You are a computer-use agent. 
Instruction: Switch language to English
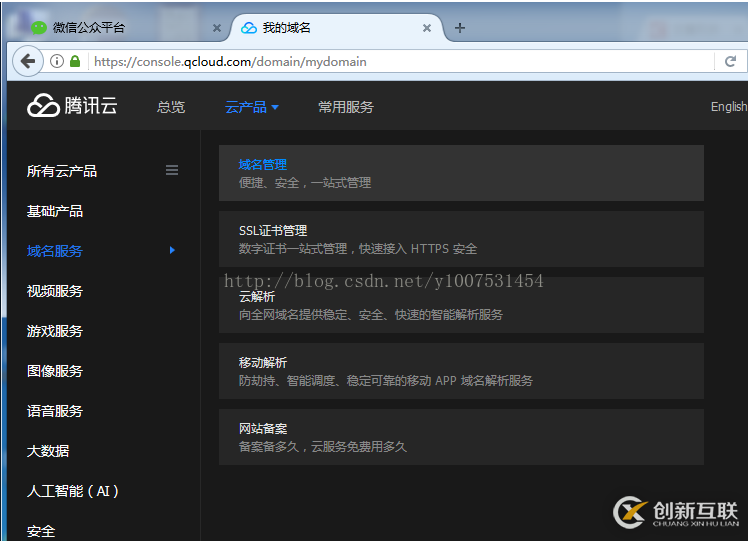[728, 106]
